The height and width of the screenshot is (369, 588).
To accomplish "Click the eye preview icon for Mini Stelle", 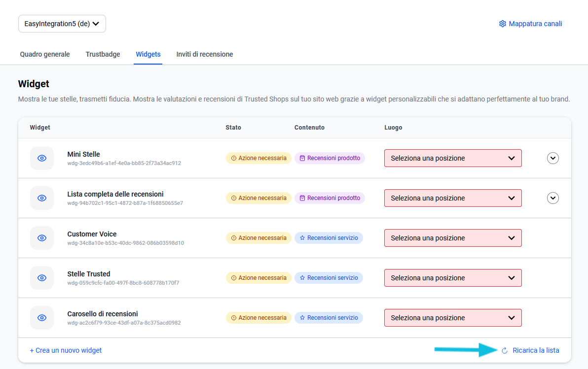I will pos(42,158).
